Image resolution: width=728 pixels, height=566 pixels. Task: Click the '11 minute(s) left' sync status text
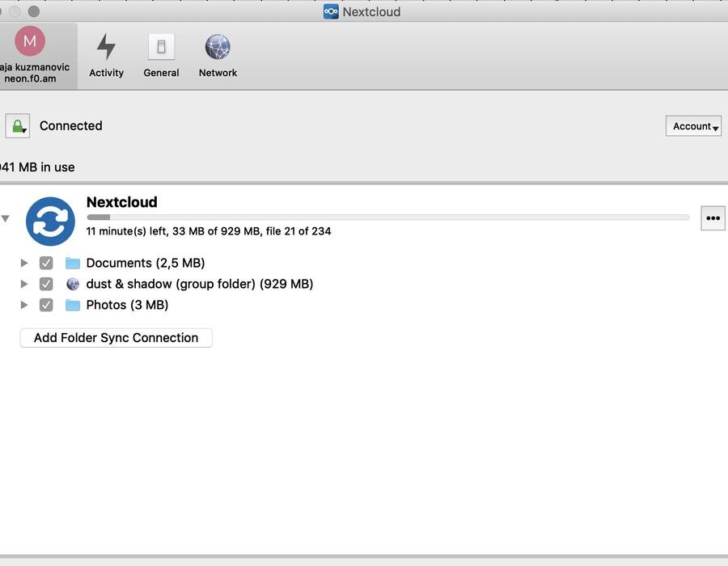(209, 231)
